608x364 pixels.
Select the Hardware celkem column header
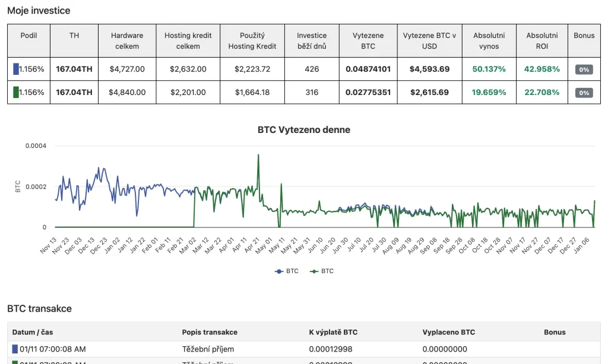click(x=127, y=41)
